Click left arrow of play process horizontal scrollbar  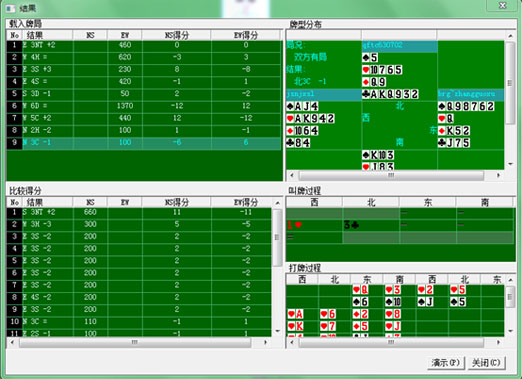tap(291, 342)
